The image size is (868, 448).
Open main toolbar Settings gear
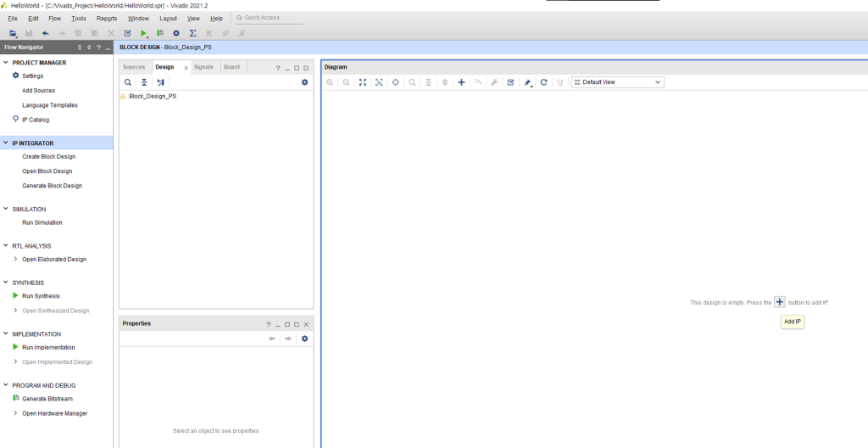click(176, 34)
